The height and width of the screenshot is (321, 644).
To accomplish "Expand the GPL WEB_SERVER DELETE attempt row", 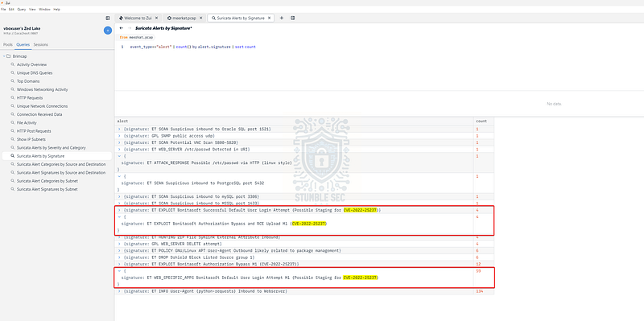I will pyautogui.click(x=119, y=244).
